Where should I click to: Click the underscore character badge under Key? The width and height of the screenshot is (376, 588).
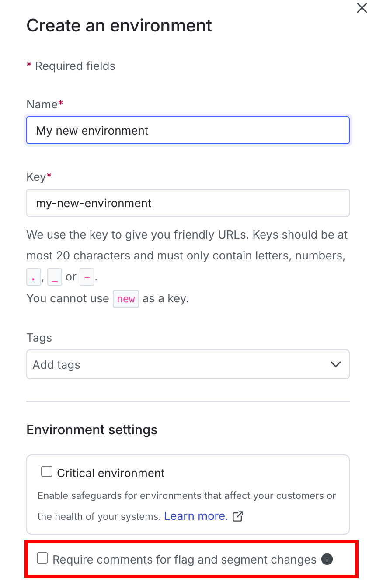tap(54, 277)
